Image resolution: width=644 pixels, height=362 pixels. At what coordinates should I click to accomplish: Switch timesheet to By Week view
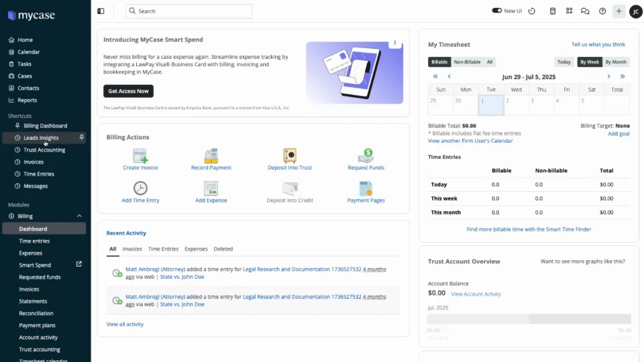(x=590, y=62)
